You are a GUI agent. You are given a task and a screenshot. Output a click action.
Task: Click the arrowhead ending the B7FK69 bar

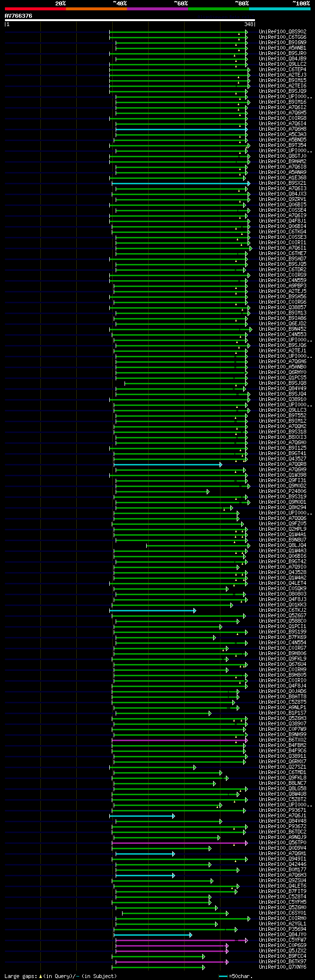click(x=215, y=637)
